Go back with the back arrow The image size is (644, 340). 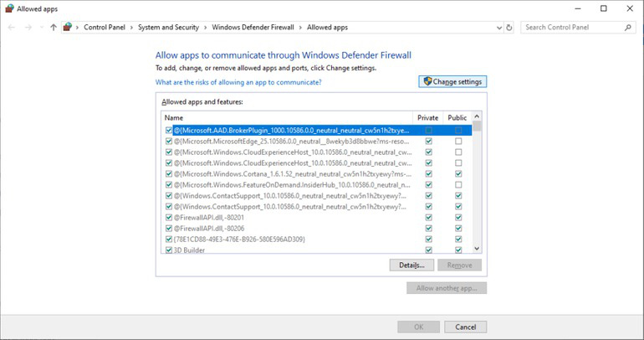pos(12,27)
